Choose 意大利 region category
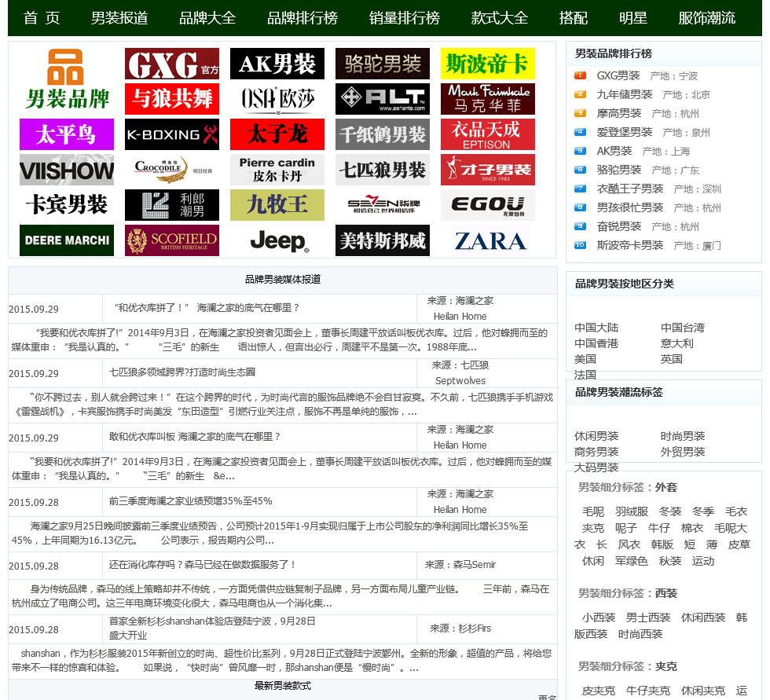Image resolution: width=770 pixels, height=700 pixels. pyautogui.click(x=676, y=343)
